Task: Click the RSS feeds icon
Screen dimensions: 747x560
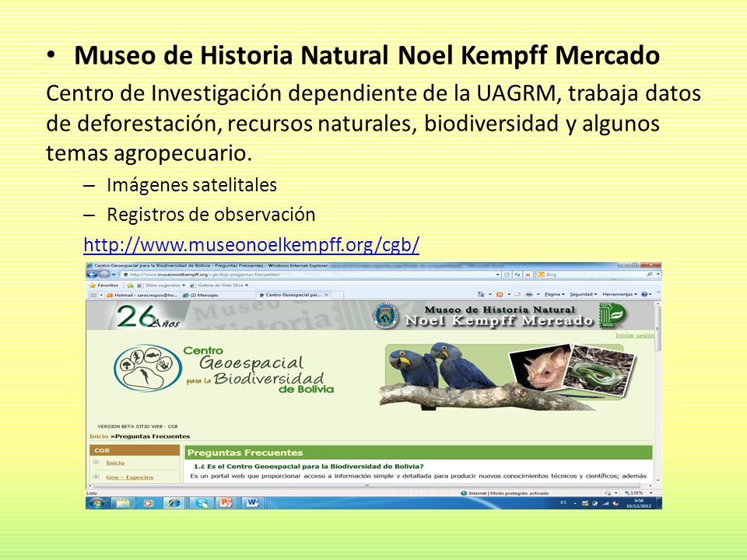Action: click(x=500, y=295)
